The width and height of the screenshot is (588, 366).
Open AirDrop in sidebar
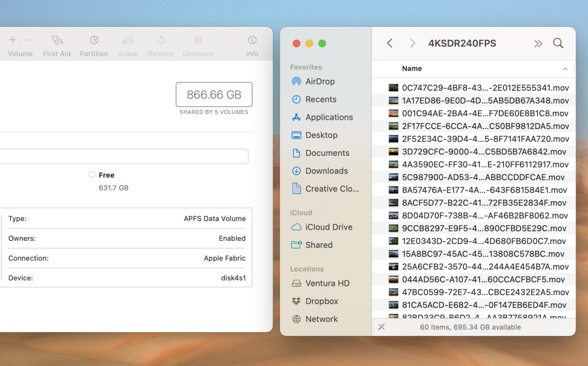click(x=320, y=82)
